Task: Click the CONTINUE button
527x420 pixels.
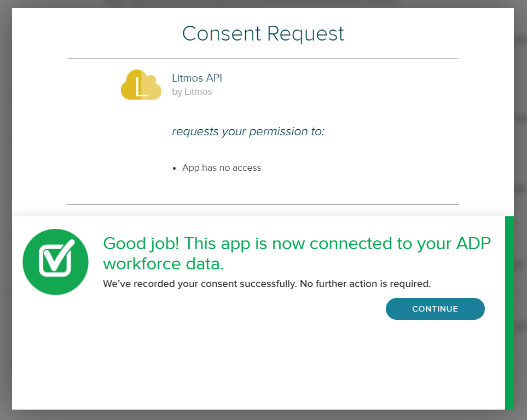Action: (x=435, y=309)
